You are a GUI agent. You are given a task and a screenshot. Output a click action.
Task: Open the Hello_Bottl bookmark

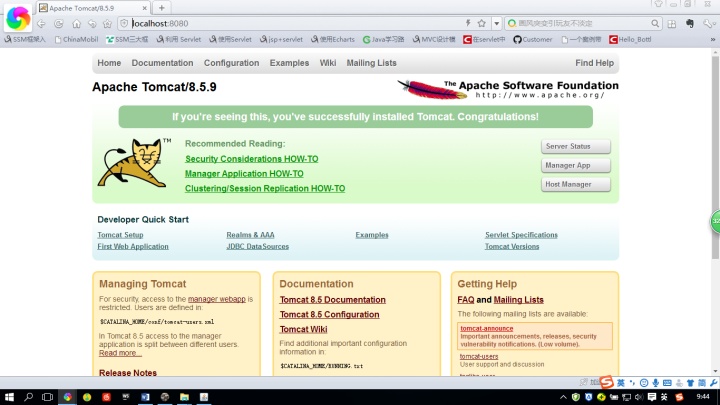(630, 39)
